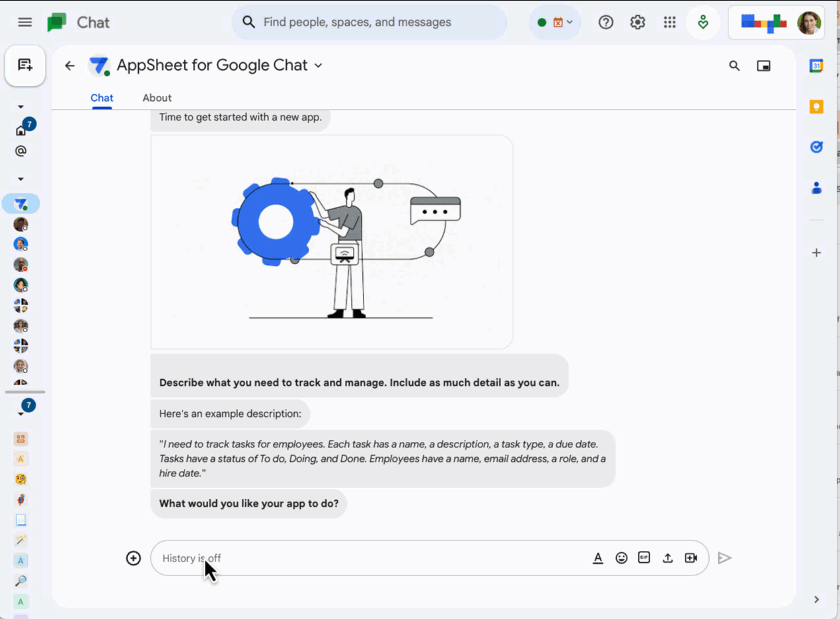840x619 pixels.
Task: Go back with the left arrow
Action: coord(70,65)
